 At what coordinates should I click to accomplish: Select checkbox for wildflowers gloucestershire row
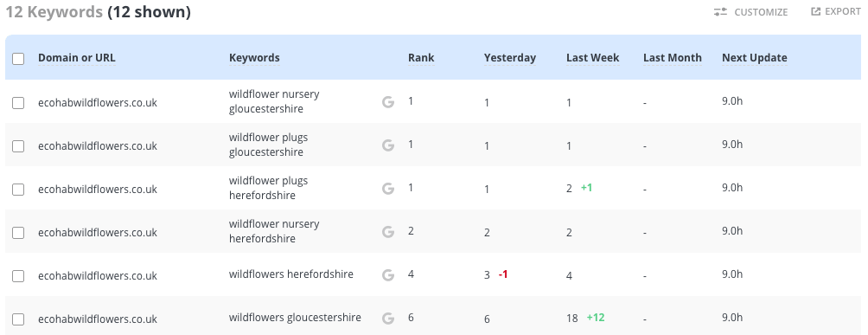pyautogui.click(x=18, y=319)
